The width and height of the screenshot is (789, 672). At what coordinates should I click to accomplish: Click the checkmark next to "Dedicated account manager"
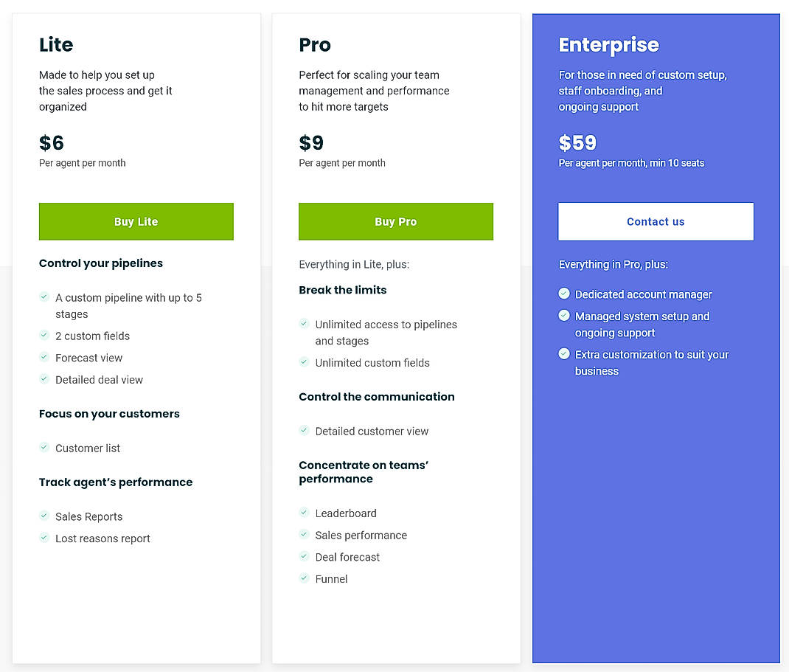(x=564, y=293)
